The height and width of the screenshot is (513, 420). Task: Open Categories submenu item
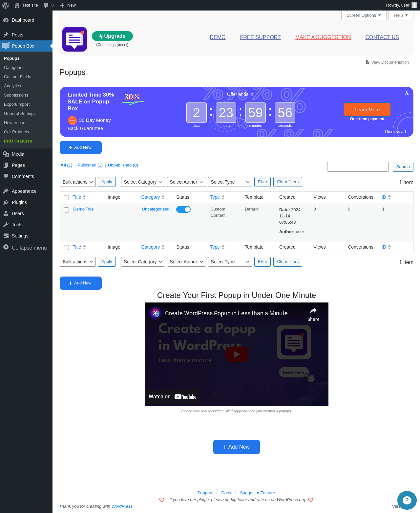coord(14,68)
